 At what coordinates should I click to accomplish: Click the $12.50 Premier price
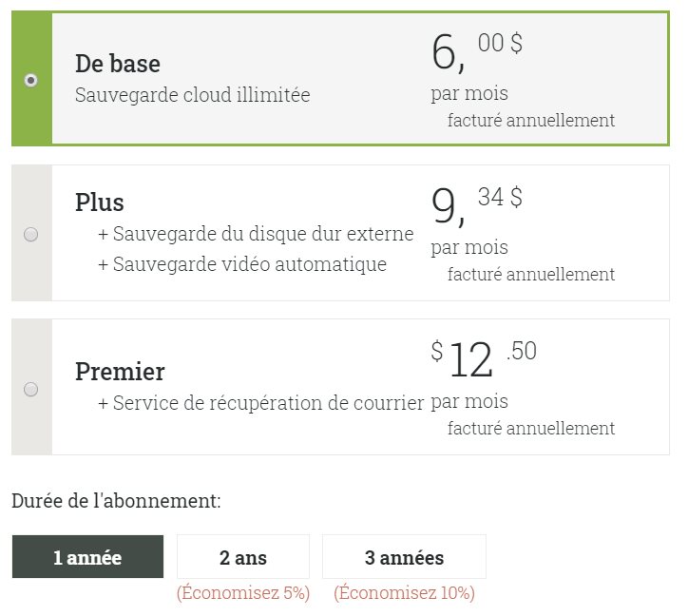click(484, 358)
